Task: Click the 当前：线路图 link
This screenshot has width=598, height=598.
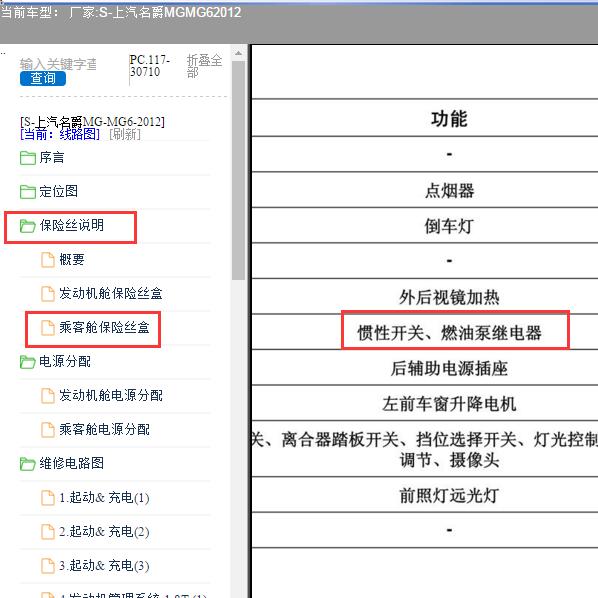Action: pos(60,134)
